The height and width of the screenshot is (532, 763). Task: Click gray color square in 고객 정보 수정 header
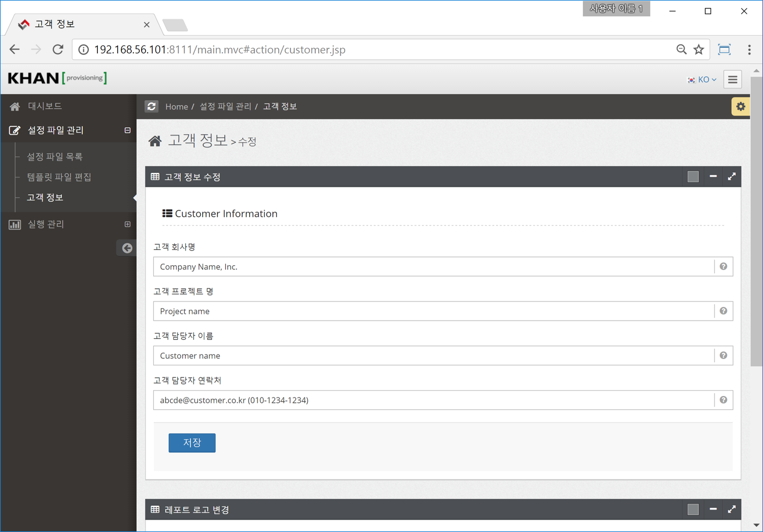[692, 177]
